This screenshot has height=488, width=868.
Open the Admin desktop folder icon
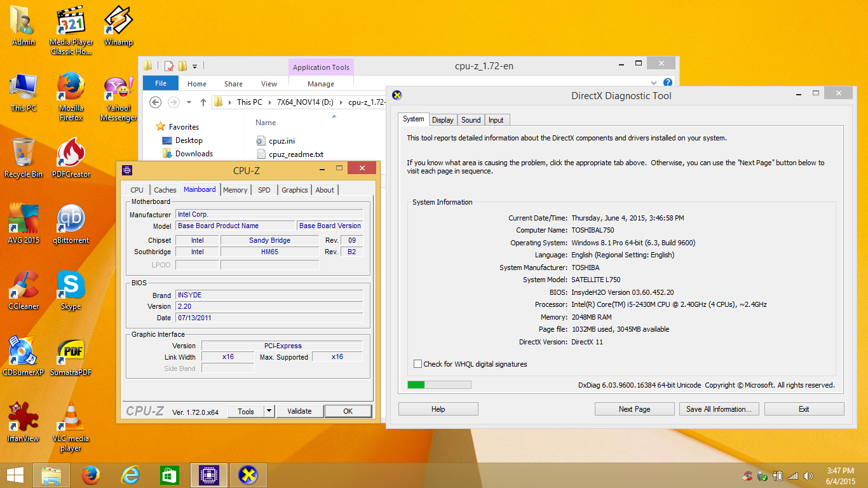(24, 25)
